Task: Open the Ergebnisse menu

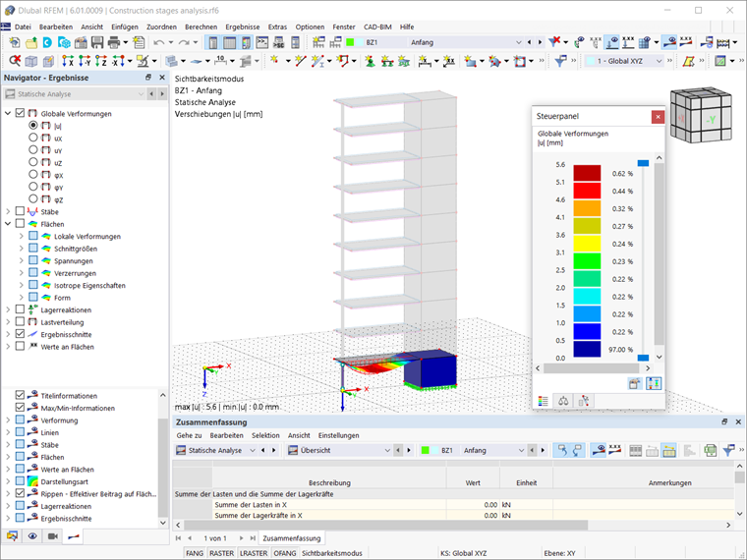Action: pos(243,28)
